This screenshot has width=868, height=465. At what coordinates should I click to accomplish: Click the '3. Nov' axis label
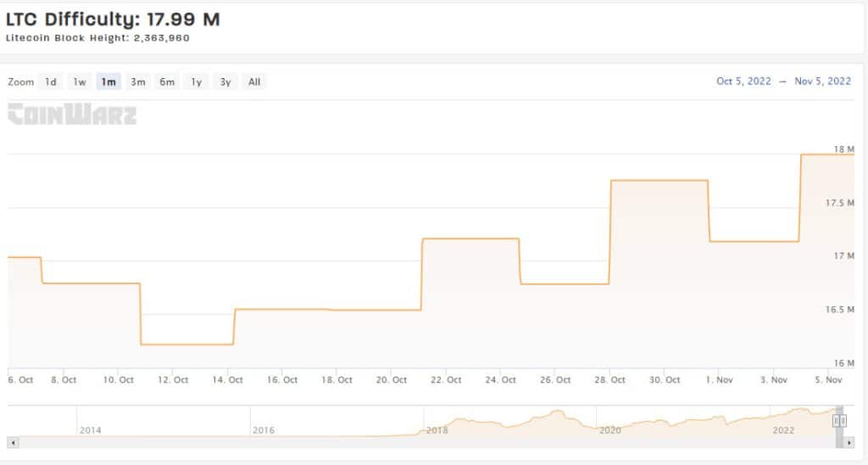773,379
